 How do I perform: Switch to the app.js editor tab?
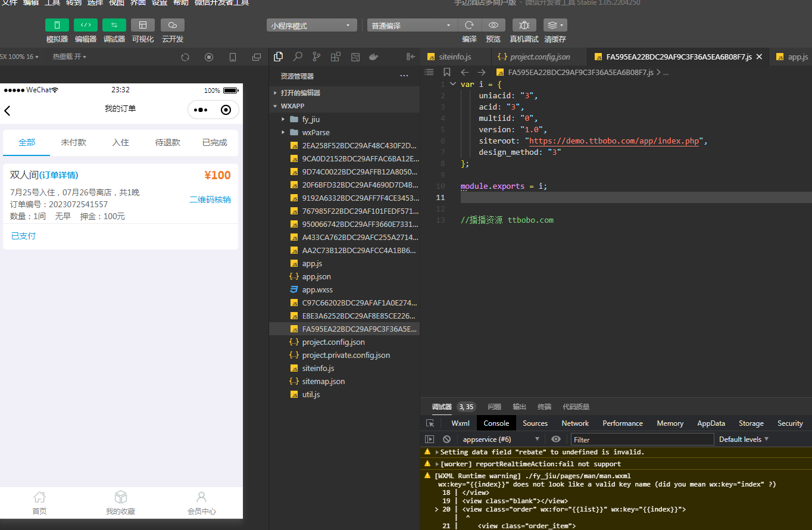[x=791, y=57]
